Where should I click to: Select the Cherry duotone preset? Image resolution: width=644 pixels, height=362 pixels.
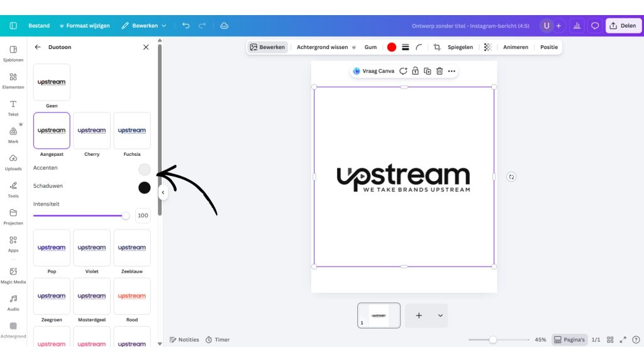pyautogui.click(x=92, y=131)
